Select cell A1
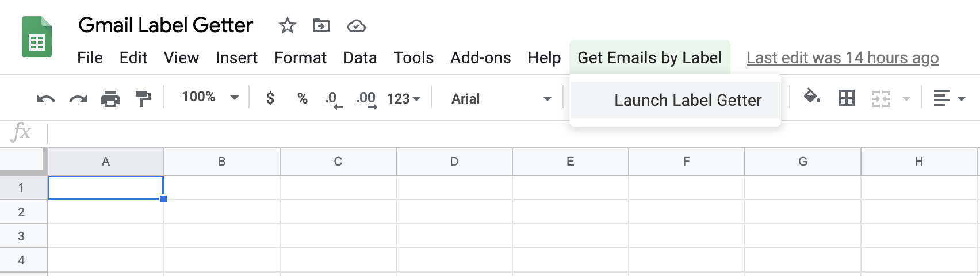The height and width of the screenshot is (276, 980). click(106, 187)
